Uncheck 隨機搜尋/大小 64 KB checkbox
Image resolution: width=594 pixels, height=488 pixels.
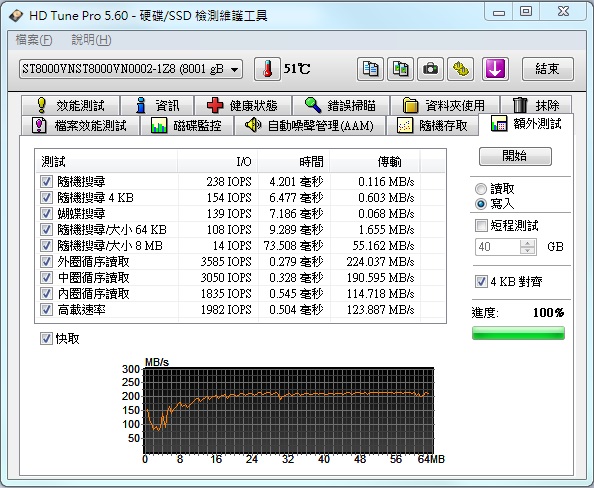point(46,230)
